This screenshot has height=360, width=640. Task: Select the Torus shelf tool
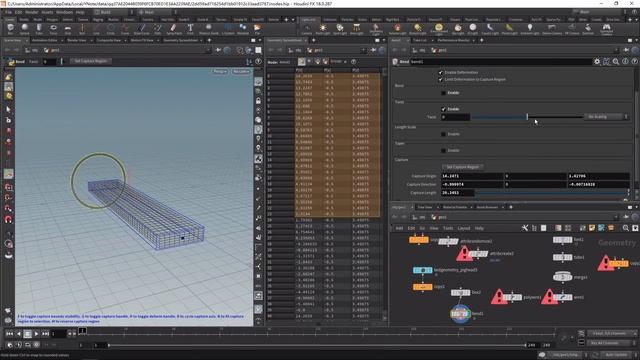53,29
